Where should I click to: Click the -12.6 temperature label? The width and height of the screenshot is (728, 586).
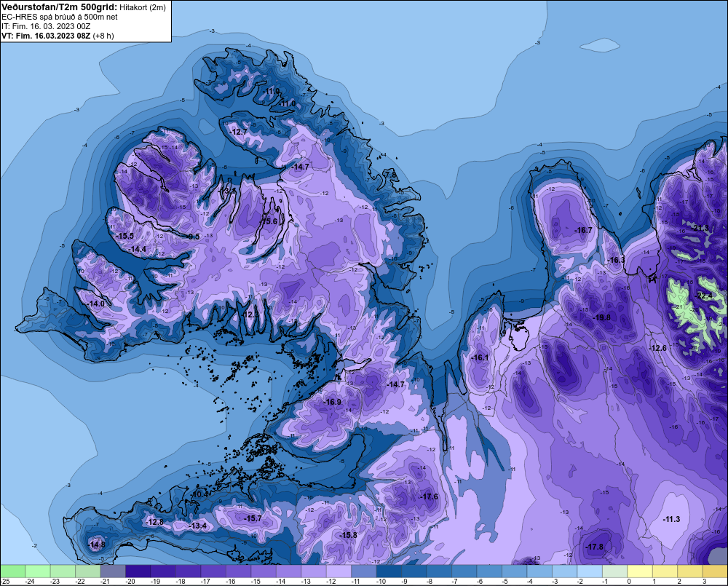[657, 348]
